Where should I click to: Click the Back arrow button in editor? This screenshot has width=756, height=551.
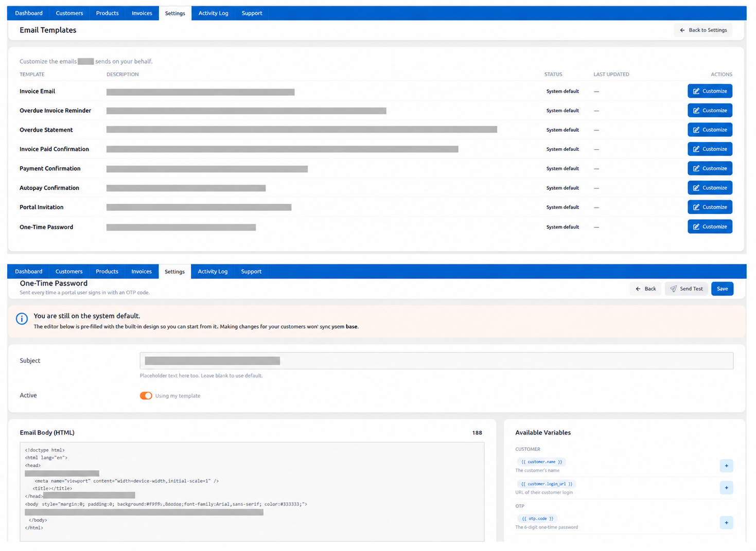coord(645,289)
